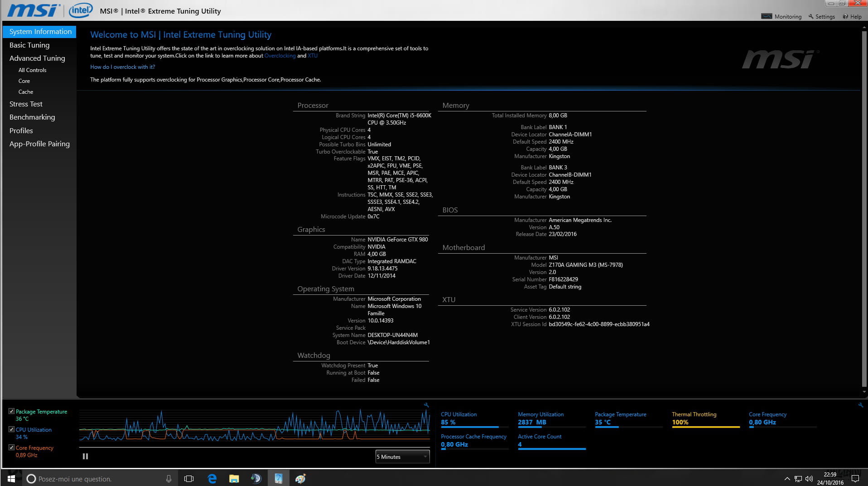
Task: Uncheck the Core Frequency graph checkbox
Action: tap(11, 448)
